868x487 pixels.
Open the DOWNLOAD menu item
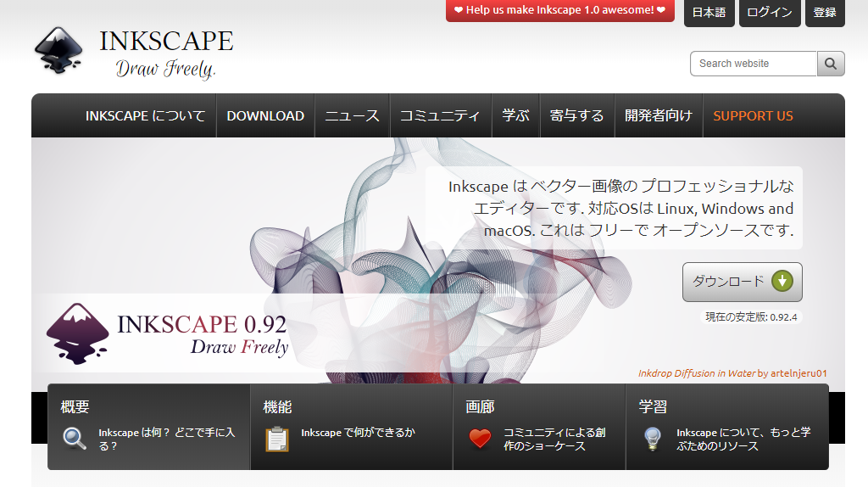tap(265, 116)
